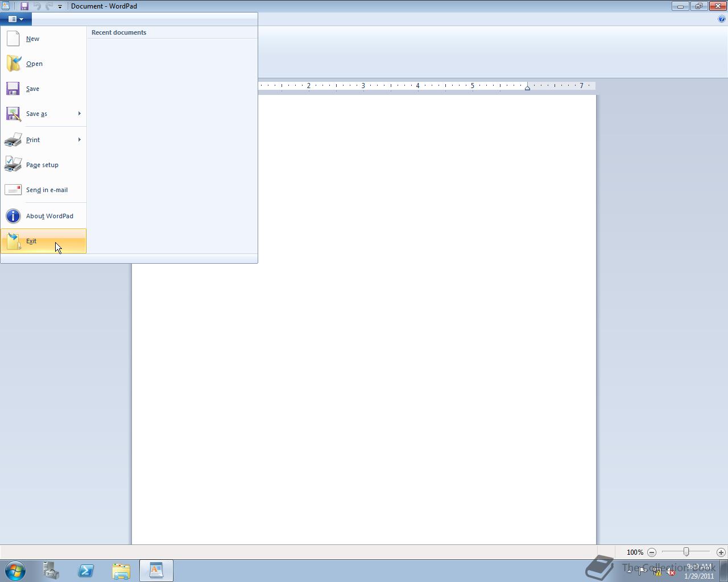Open the Windows Start menu
This screenshot has height=582, width=728.
(x=15, y=570)
